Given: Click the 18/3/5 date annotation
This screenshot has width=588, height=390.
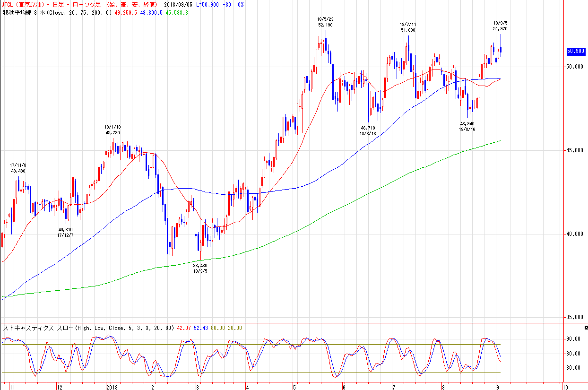Looking at the screenshot, I should 200,271.
